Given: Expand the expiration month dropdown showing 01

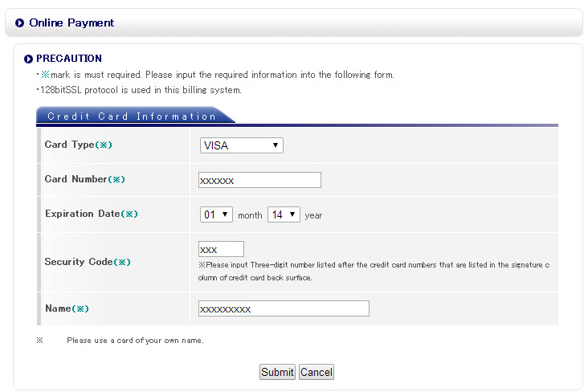Looking at the screenshot, I should [216, 214].
